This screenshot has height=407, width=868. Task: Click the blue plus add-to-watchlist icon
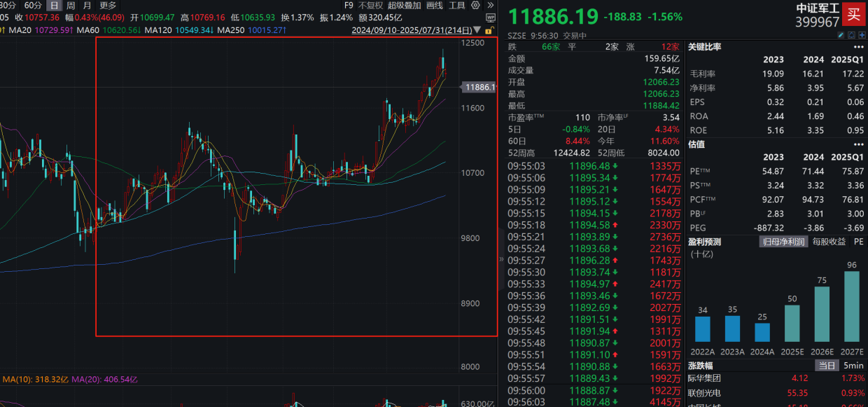tap(861, 35)
